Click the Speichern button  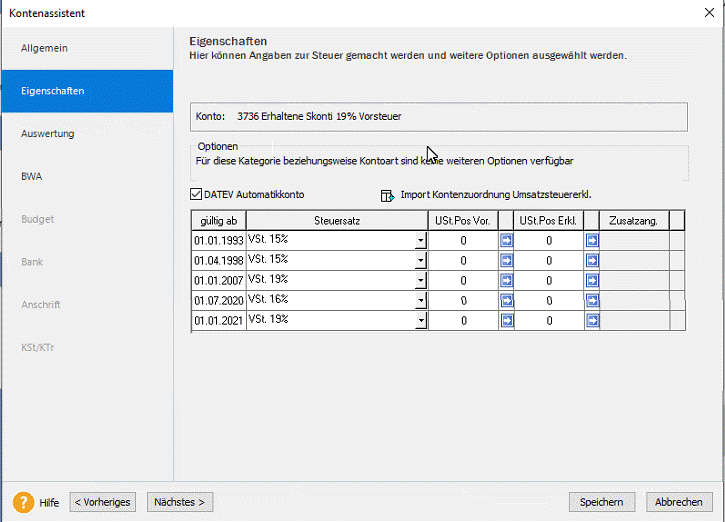pyautogui.click(x=602, y=502)
